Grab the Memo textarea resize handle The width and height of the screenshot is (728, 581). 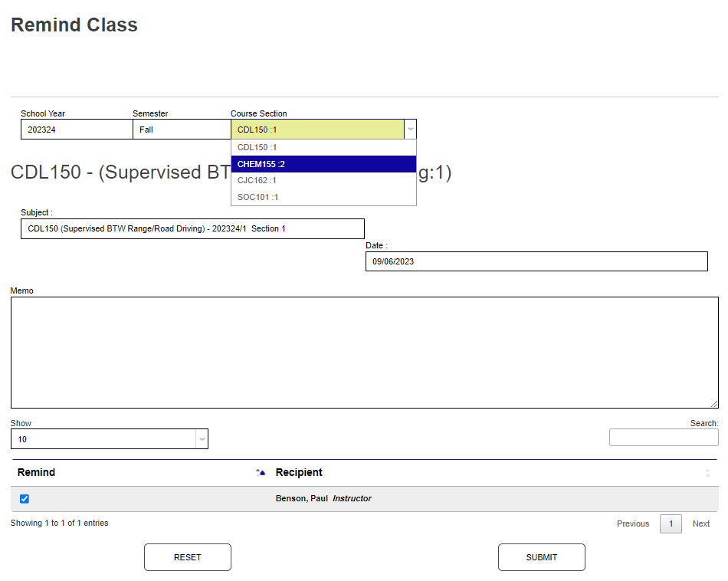[714, 404]
